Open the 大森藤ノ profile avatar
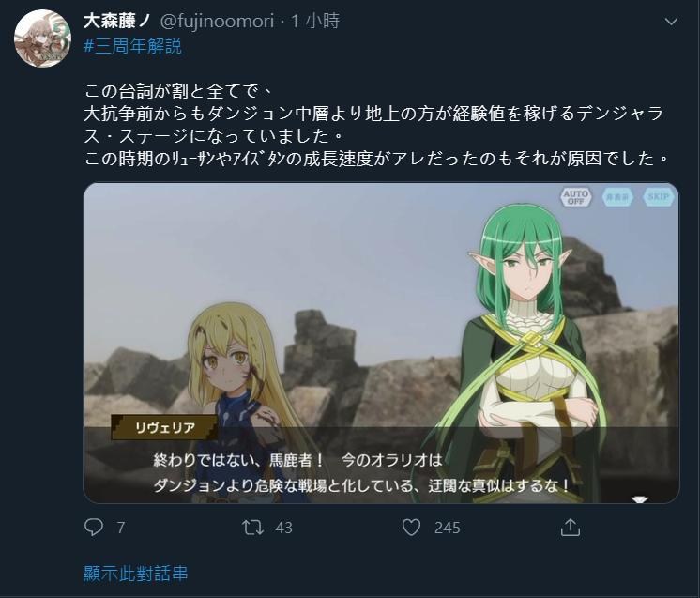Viewport: 700px width, 598px height. pos(42,38)
